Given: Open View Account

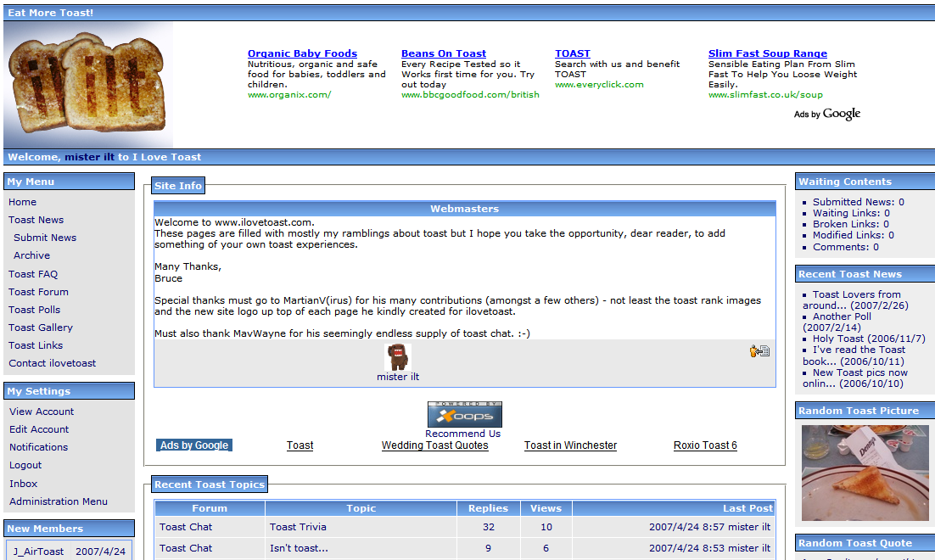Looking at the screenshot, I should 41,412.
